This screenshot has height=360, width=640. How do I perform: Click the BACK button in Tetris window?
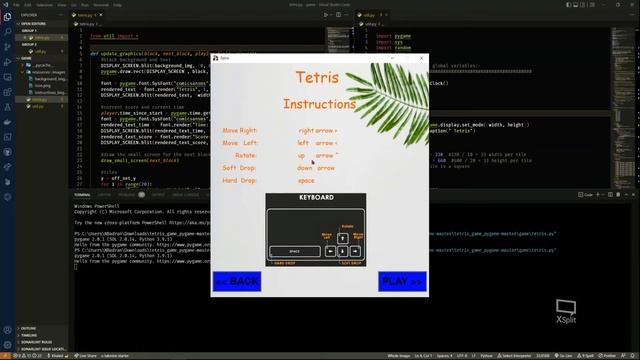click(x=237, y=281)
